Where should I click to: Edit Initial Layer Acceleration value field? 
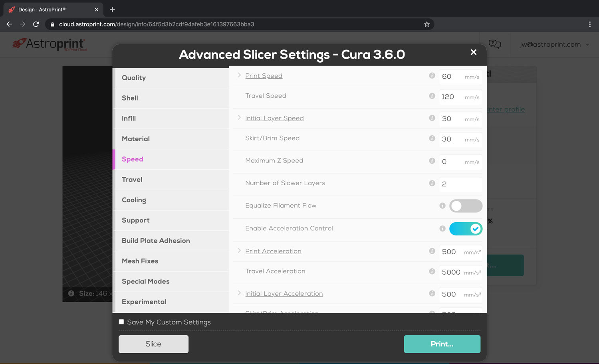pos(460,295)
